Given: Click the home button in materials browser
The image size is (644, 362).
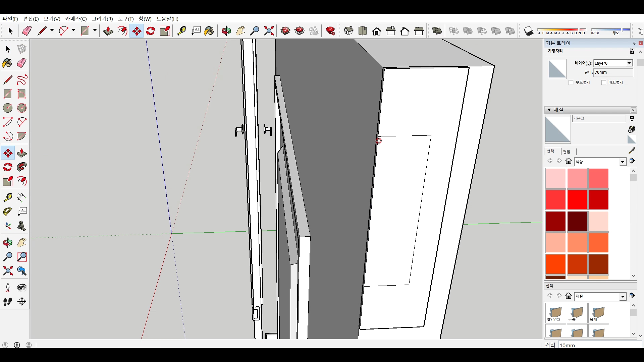Looking at the screenshot, I should (x=568, y=161).
